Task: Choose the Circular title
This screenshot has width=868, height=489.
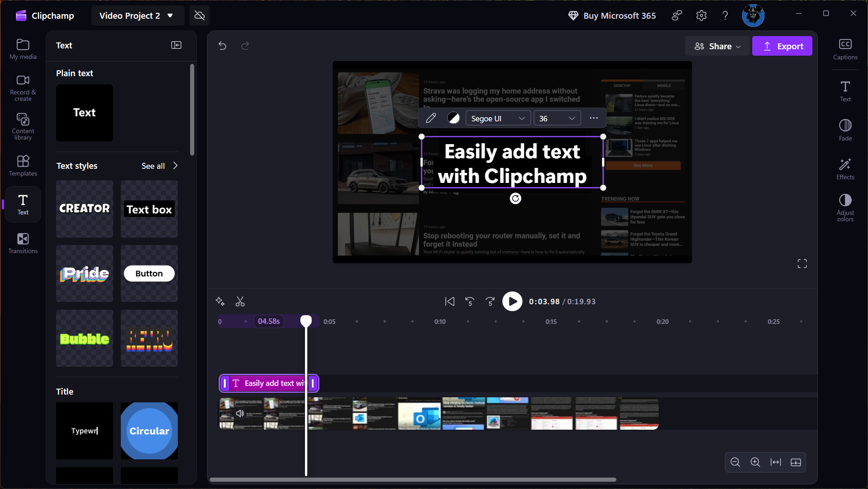Action: coord(149,431)
